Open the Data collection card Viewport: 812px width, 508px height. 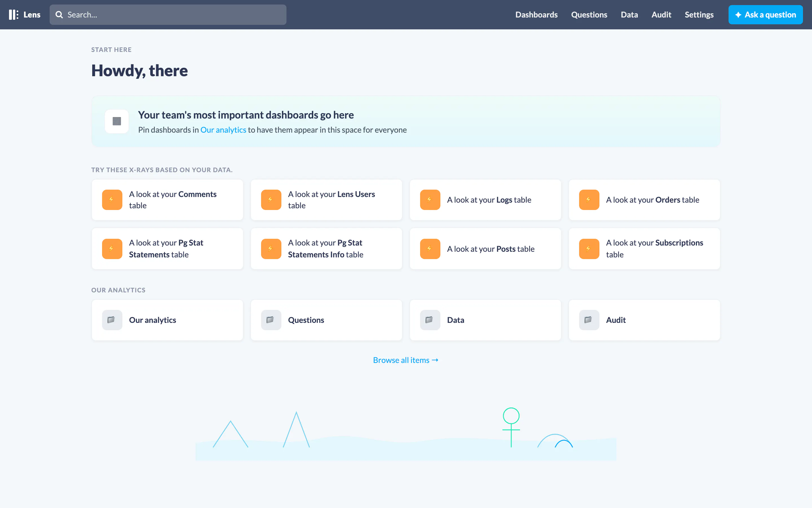click(485, 320)
